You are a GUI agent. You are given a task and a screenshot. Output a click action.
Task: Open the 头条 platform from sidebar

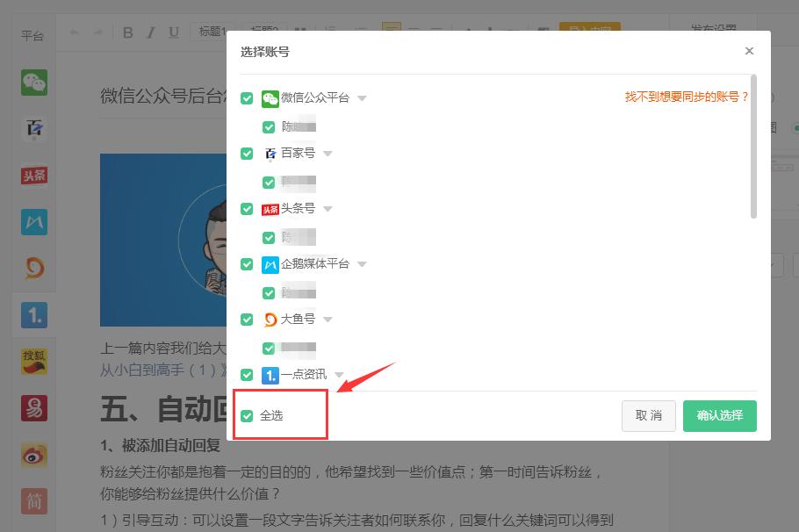pos(33,176)
